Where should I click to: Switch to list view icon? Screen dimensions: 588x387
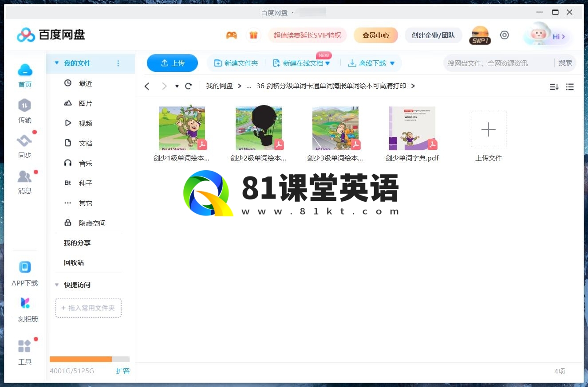pos(570,87)
